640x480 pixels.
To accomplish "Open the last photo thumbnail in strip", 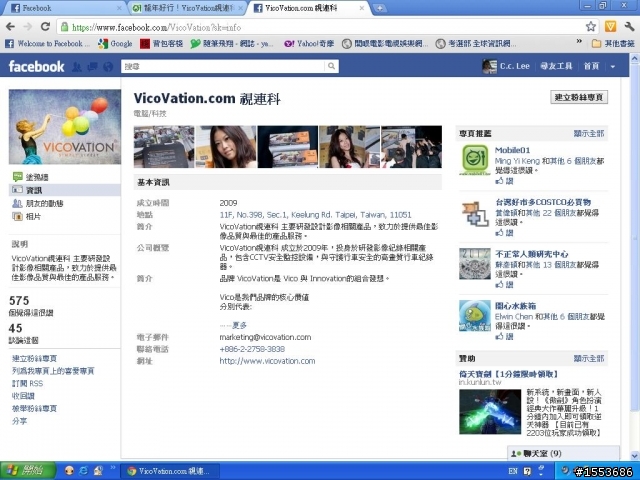I will 411,147.
